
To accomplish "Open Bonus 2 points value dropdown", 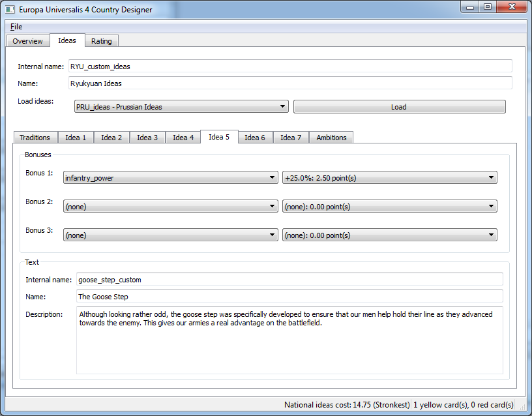I will pos(390,206).
